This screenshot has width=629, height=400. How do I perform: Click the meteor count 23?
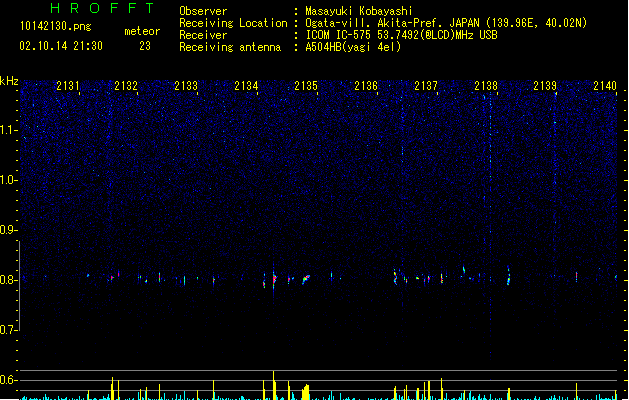pos(145,46)
